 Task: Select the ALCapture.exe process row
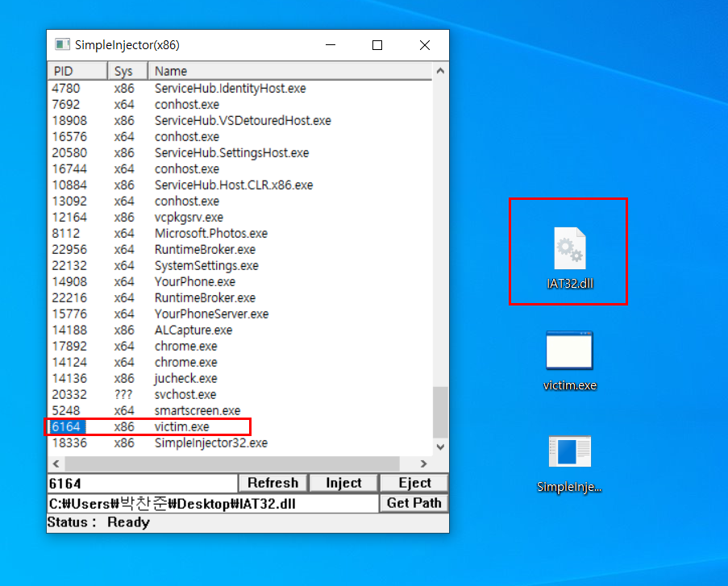[239, 330]
